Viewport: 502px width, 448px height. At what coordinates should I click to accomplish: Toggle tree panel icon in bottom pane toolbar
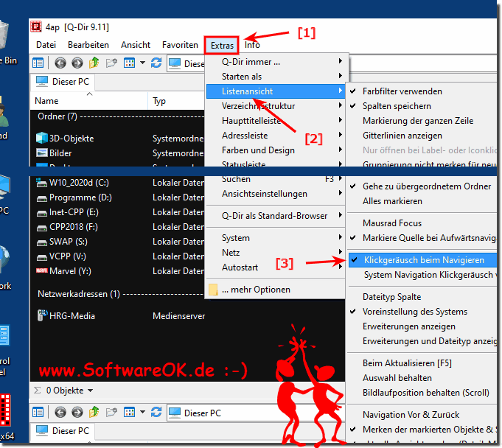click(x=38, y=413)
